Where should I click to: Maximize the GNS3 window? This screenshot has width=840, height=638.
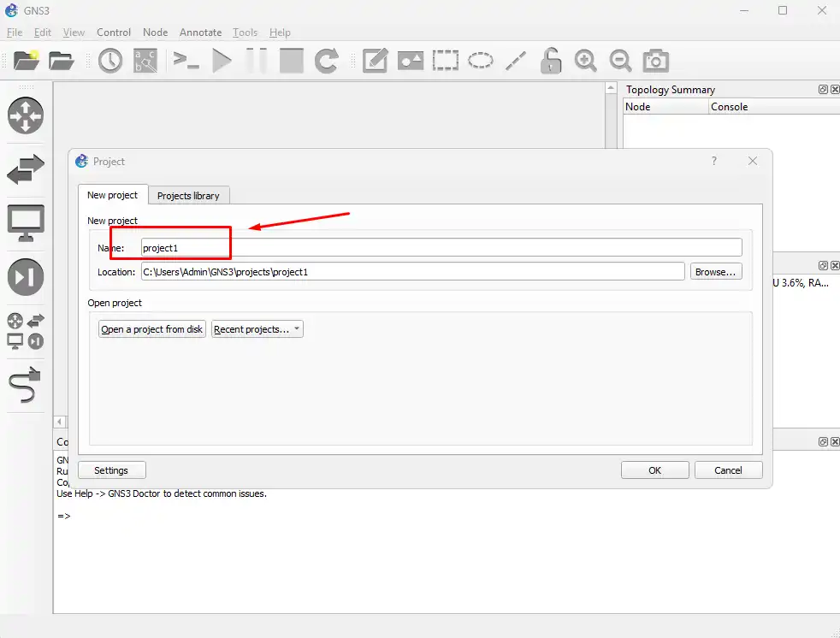pos(783,11)
